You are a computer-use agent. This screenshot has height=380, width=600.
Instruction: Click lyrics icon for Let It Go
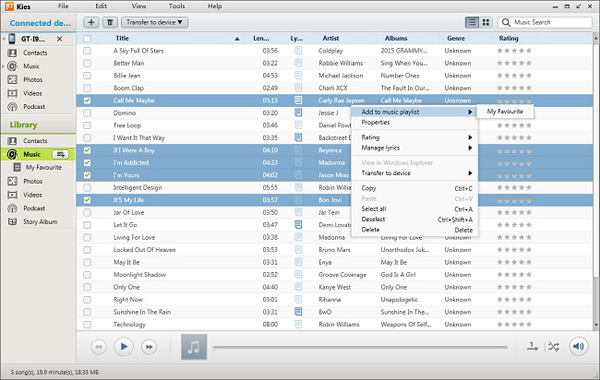[298, 225]
